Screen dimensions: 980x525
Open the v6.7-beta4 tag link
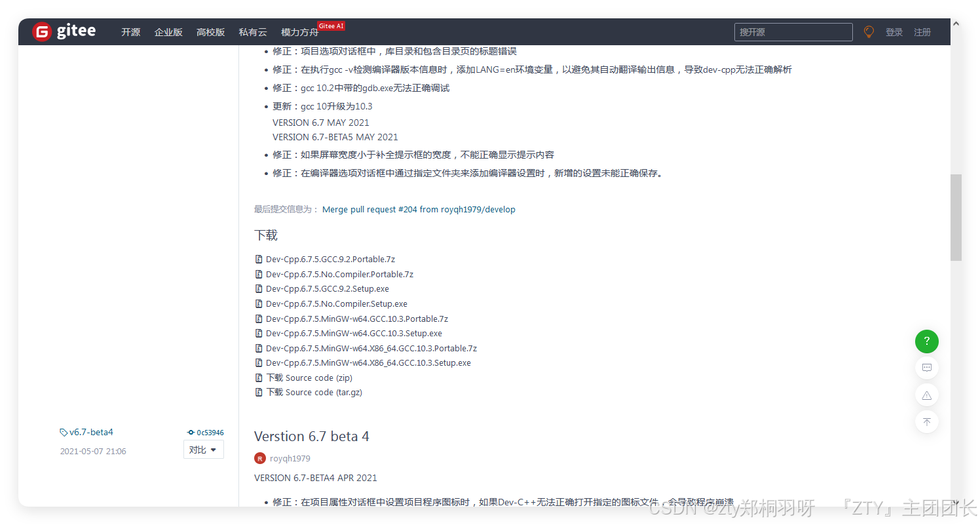pos(91,433)
